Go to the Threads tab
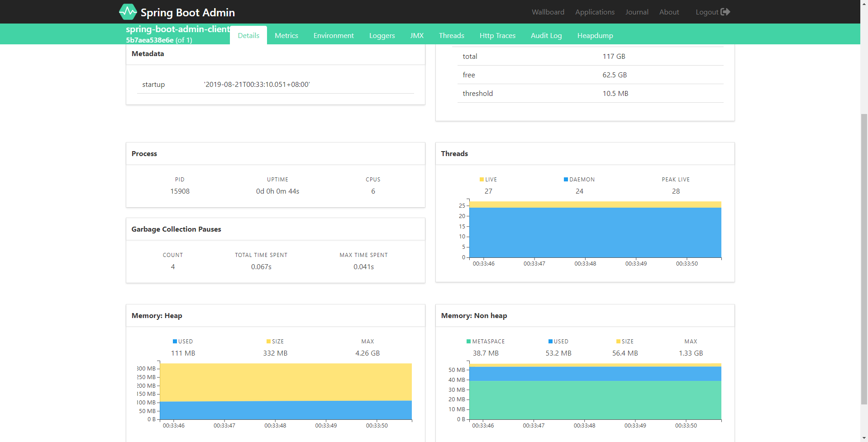The height and width of the screenshot is (442, 868). [452, 35]
